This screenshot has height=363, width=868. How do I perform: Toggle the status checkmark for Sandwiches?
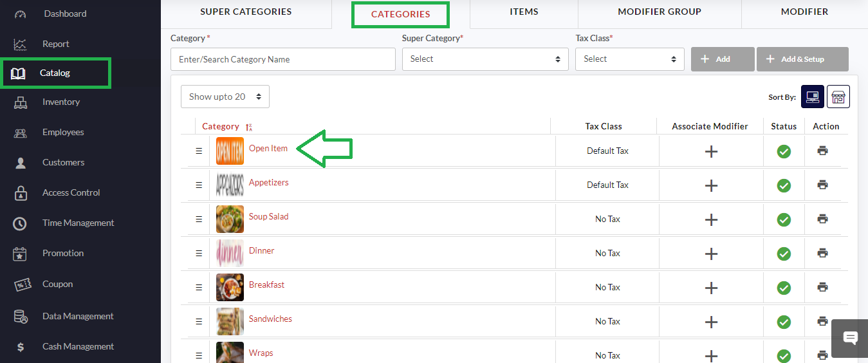(x=783, y=322)
